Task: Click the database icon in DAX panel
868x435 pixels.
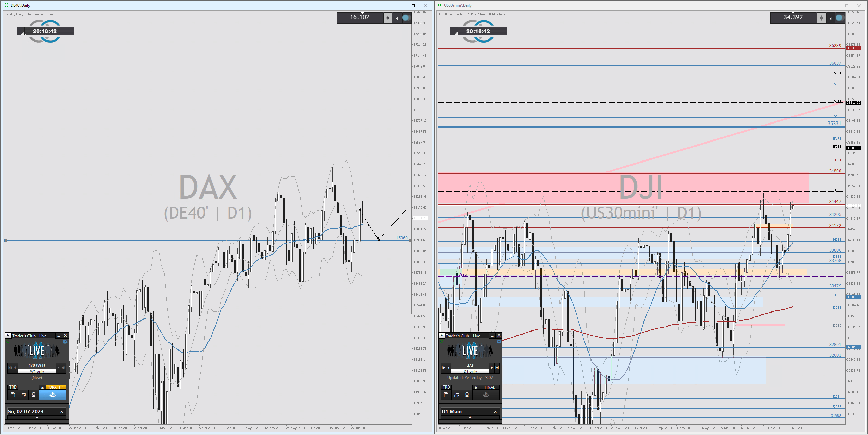Action: pos(33,395)
